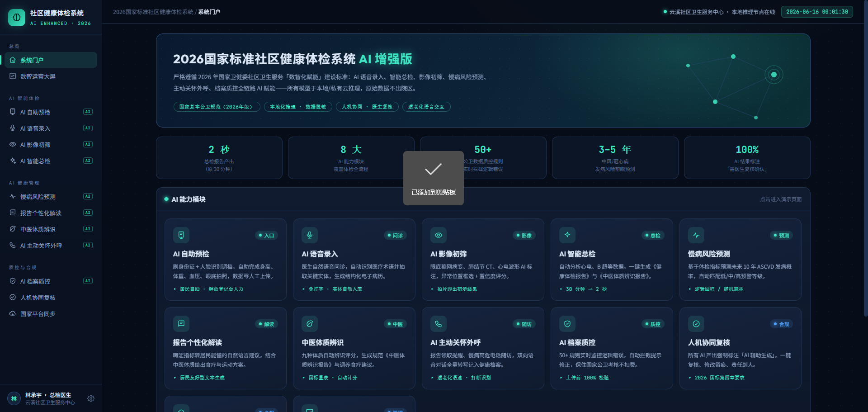Open 报告个性化解读 in the sidebar

click(51, 213)
